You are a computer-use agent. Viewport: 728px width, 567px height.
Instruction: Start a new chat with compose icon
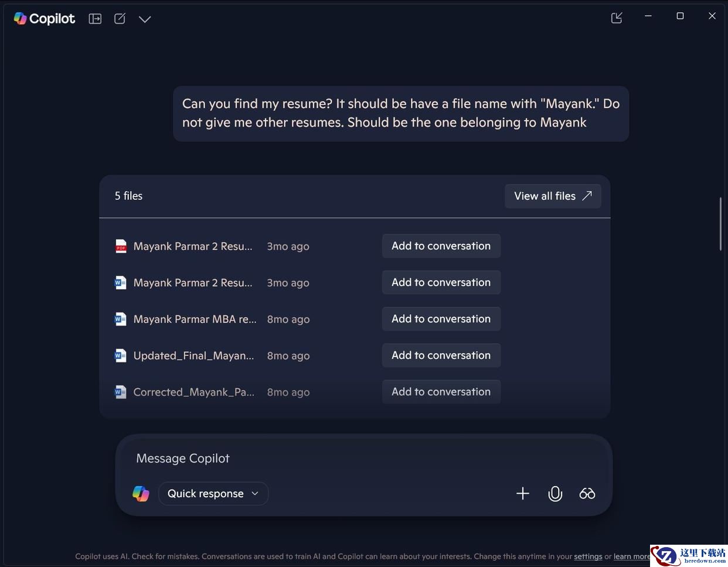[120, 19]
